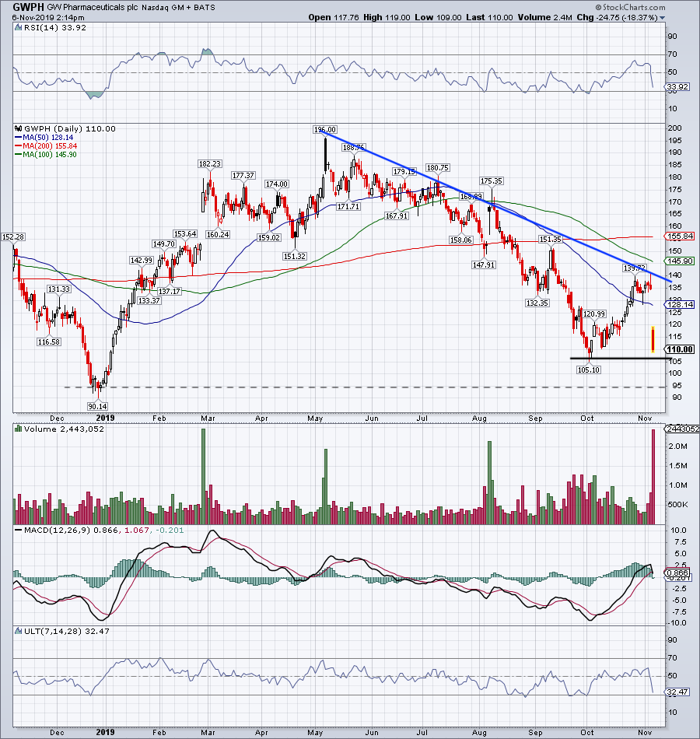The image size is (700, 739).
Task: Click the 142.99 price label
Action: 142,260
